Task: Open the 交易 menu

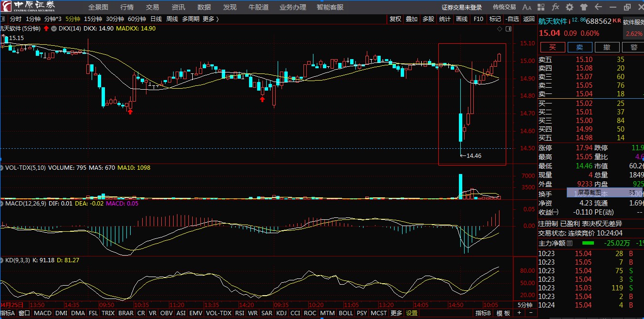Action: tap(153, 7)
